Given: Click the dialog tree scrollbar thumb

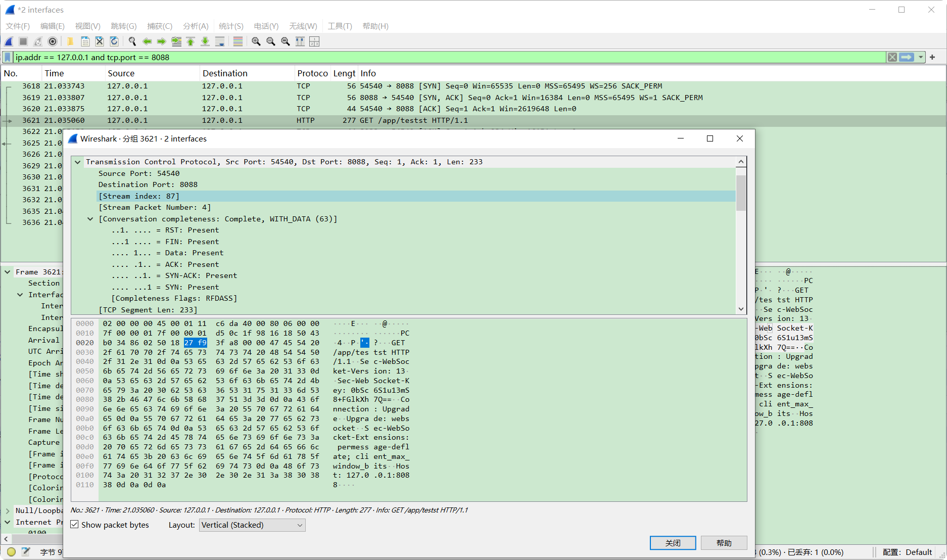Looking at the screenshot, I should coord(741,193).
